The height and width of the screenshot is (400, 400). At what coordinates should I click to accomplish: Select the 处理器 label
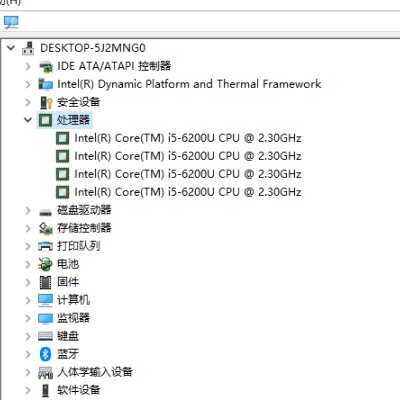pyautogui.click(x=73, y=120)
